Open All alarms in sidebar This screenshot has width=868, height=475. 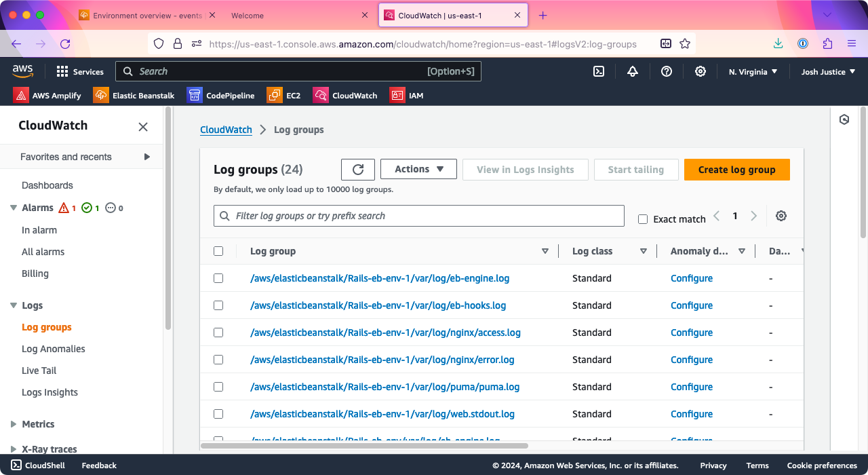[x=43, y=252]
